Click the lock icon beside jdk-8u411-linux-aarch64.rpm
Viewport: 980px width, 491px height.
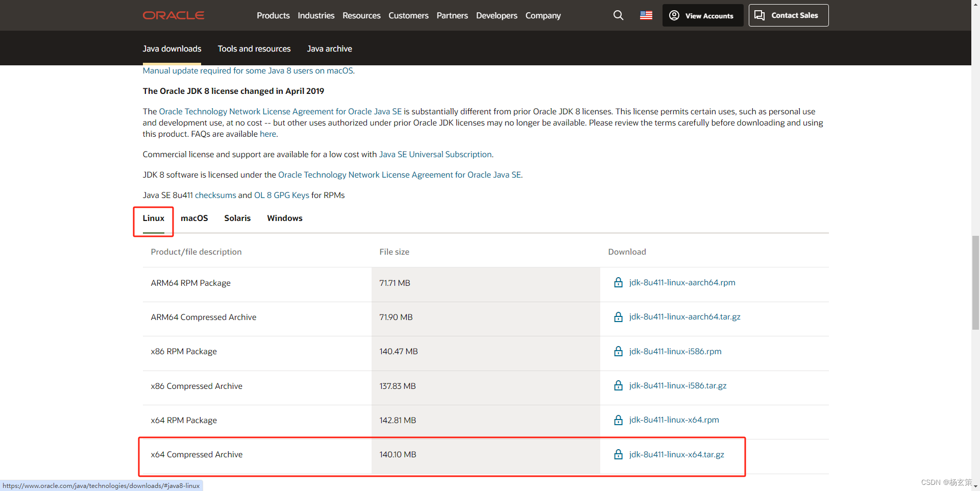point(618,282)
